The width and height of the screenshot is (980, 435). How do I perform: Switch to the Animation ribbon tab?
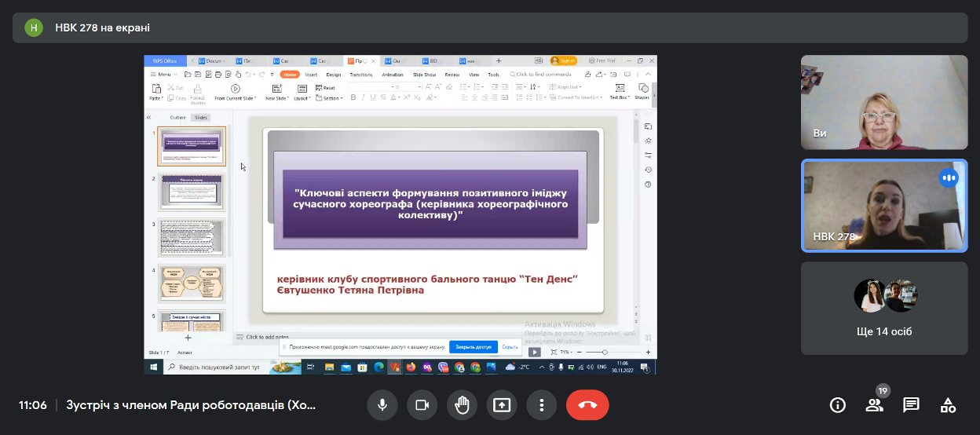point(392,75)
